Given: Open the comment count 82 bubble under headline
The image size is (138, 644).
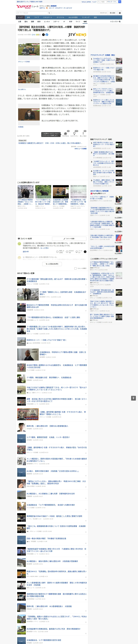Looking at the screenshot, I should tap(34, 35).
